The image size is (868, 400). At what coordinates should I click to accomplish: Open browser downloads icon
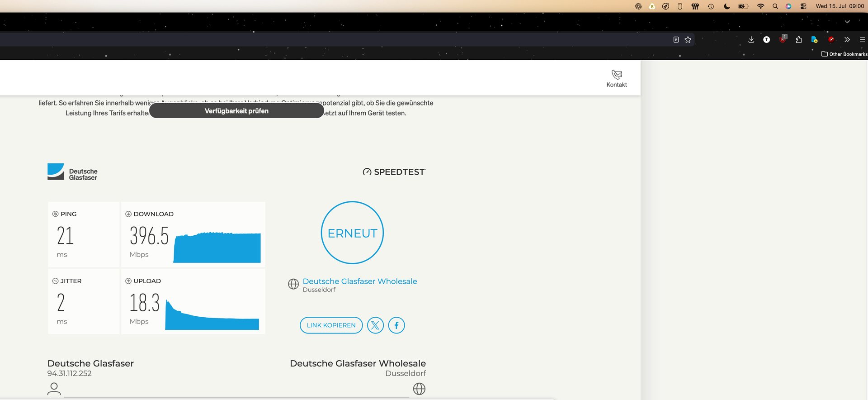point(751,40)
